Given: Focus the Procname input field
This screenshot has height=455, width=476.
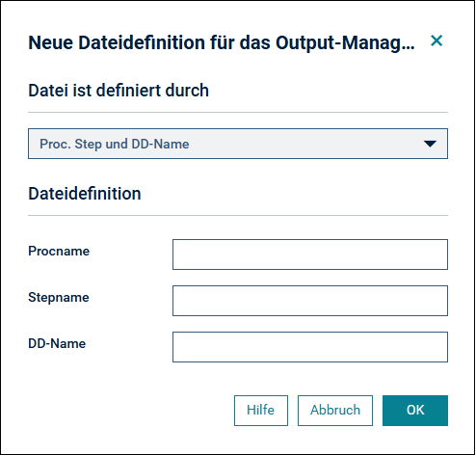Looking at the screenshot, I should 310,254.
